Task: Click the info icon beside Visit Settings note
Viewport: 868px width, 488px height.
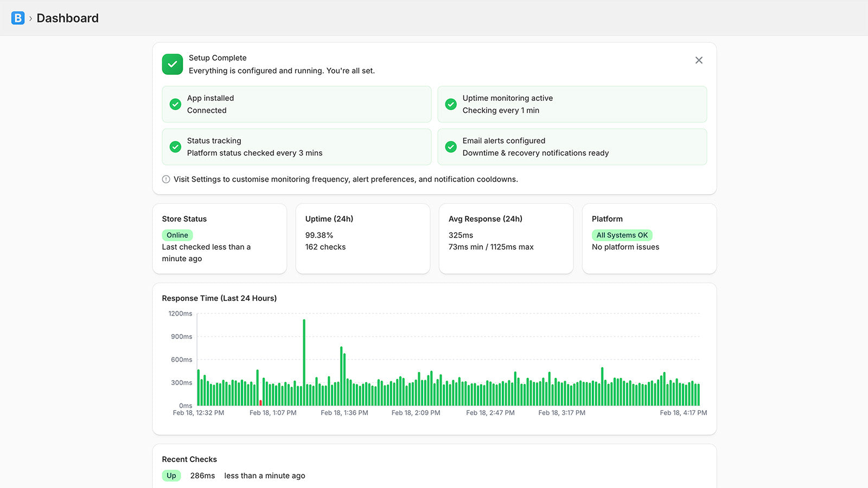Action: [166, 179]
